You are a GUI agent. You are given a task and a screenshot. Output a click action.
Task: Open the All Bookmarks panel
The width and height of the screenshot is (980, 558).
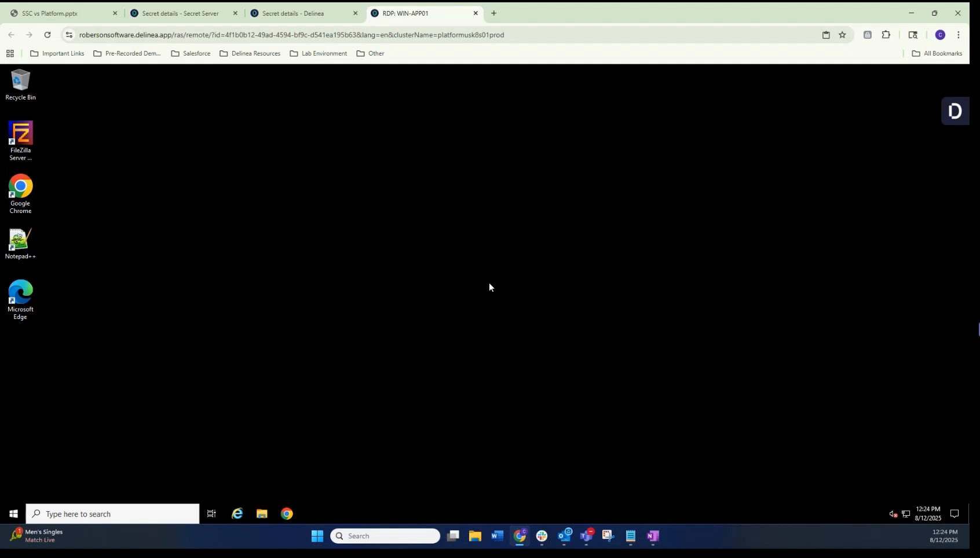(936, 53)
